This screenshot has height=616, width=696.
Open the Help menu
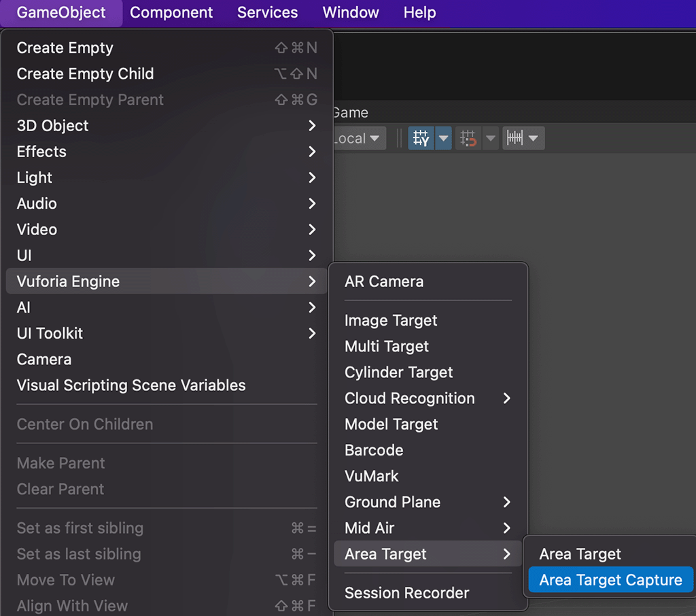coord(419,12)
